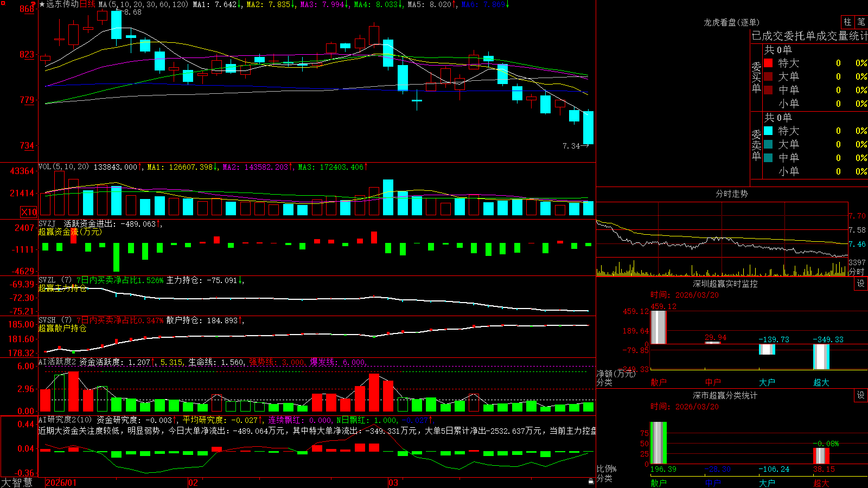The height and width of the screenshot is (488, 868).
Task: Switch to 笔 per-trade display mode
Action: [861, 22]
